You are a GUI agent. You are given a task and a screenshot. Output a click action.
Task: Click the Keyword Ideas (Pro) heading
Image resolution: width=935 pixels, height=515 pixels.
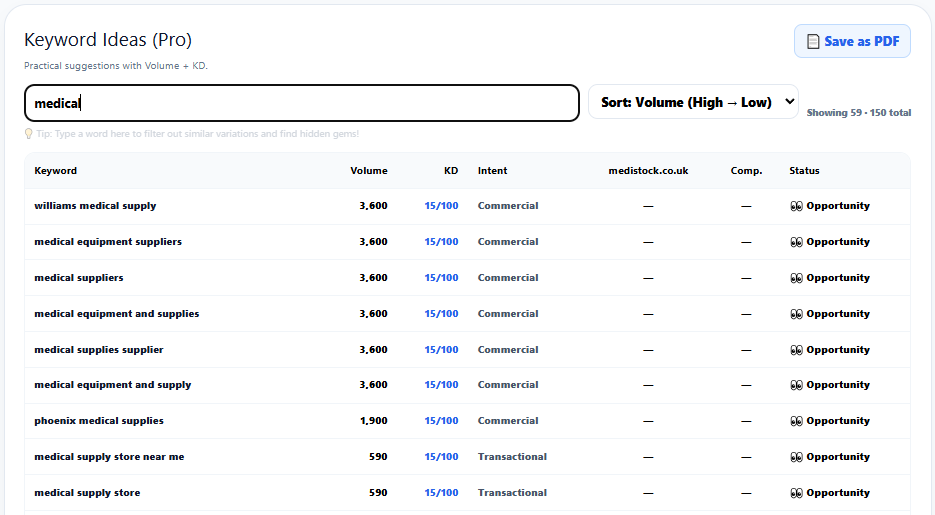[x=108, y=40]
